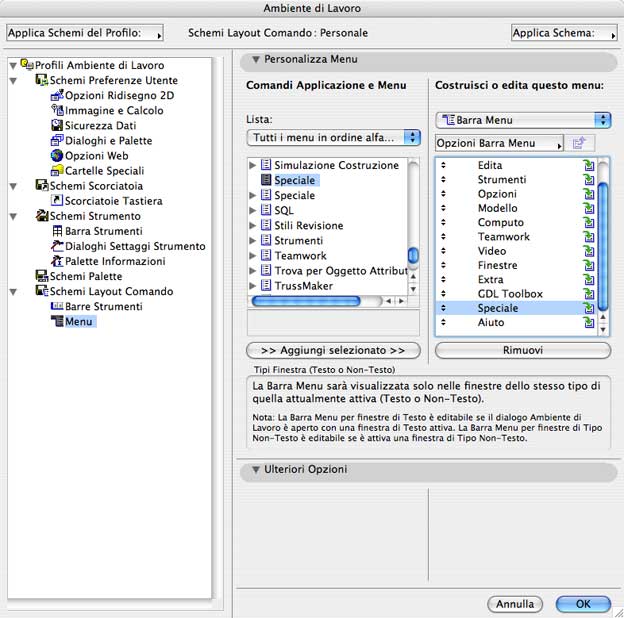
Task: Collapse the Personalizza Menu section
Action: tap(256, 61)
